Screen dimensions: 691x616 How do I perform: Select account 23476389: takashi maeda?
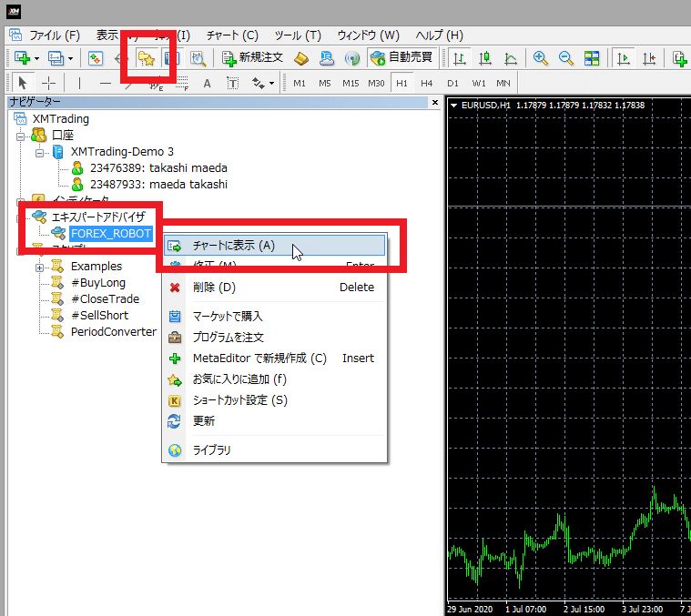(158, 168)
